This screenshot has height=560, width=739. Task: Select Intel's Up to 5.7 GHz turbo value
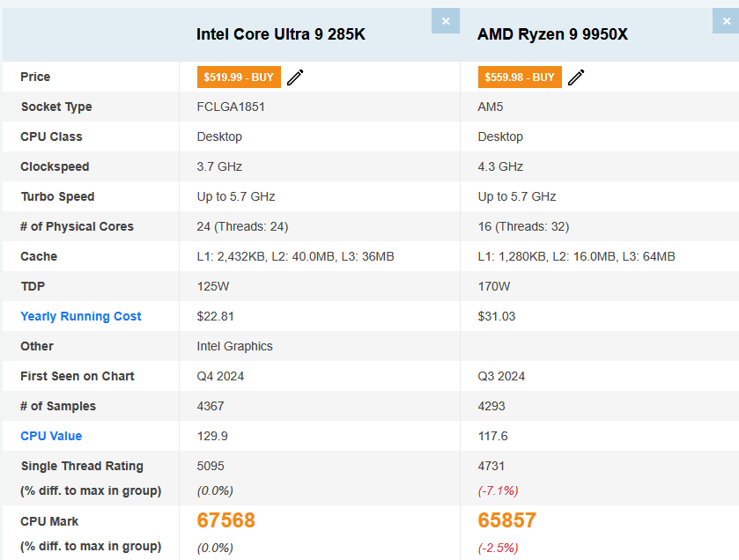click(236, 196)
